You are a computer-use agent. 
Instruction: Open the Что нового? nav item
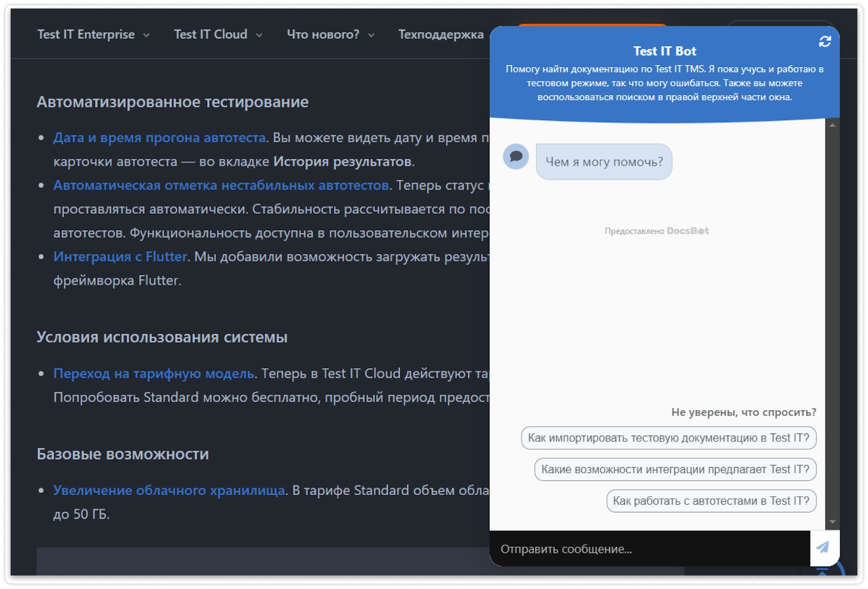(323, 34)
